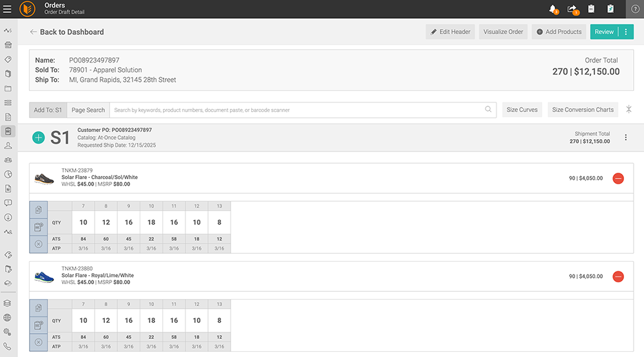644x357 pixels.
Task: Go back to the Dashboard
Action: (66, 32)
